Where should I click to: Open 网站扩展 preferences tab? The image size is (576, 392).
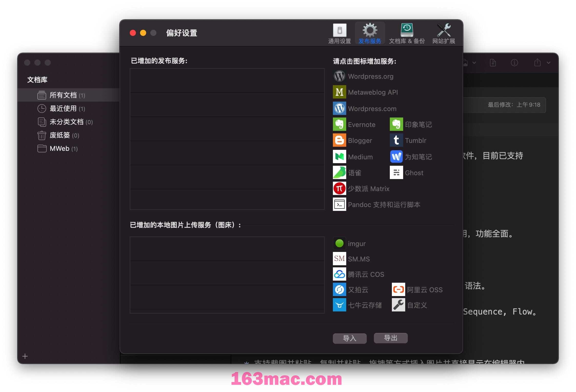coord(444,33)
